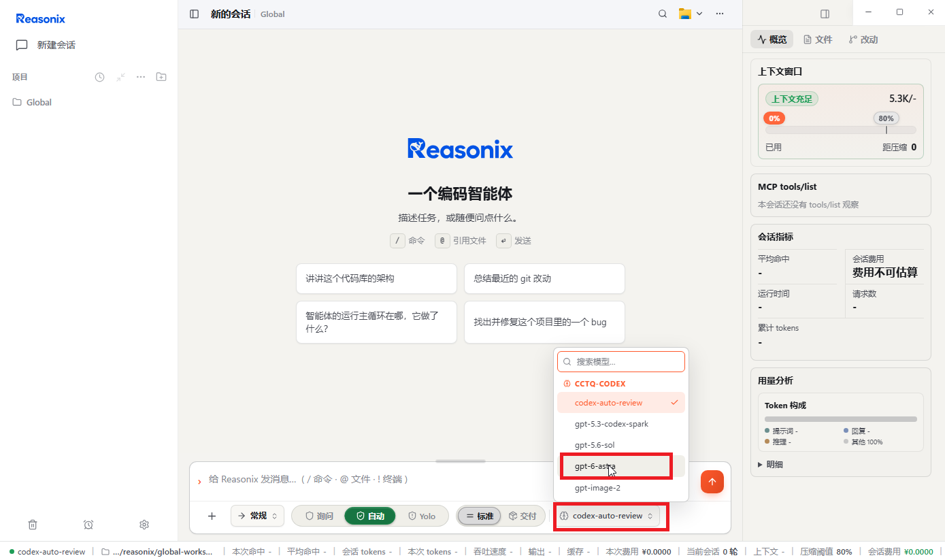Click the enter 发送 shortcut hint
The image size is (945, 560).
click(514, 241)
